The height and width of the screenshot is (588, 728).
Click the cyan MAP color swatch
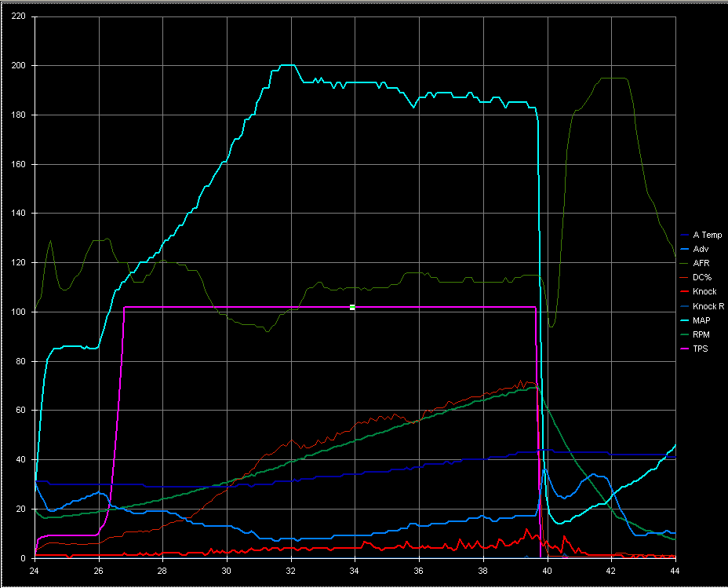[686, 320]
